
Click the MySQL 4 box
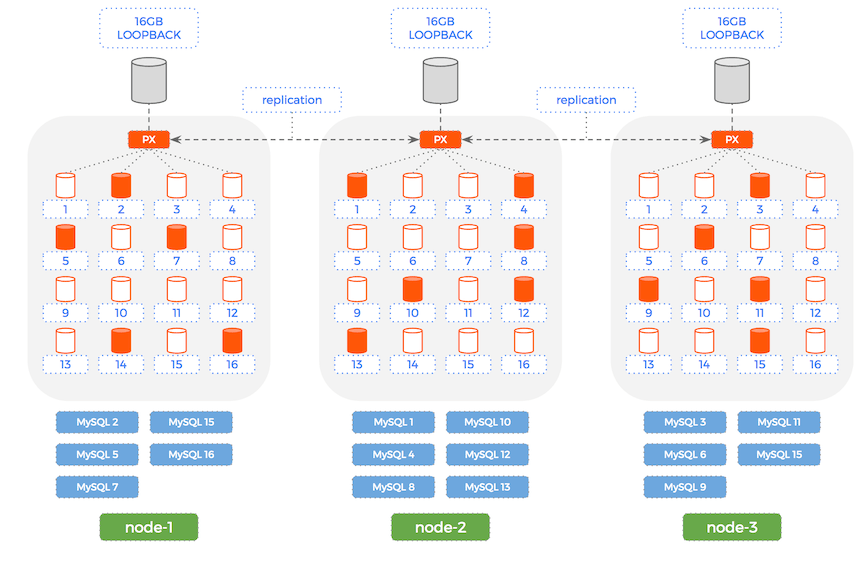pos(393,455)
